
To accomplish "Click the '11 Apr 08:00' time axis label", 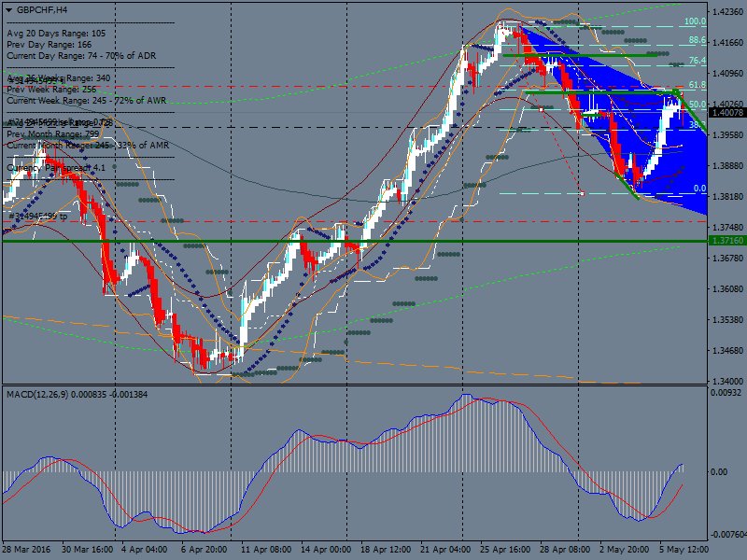I will click(266, 549).
